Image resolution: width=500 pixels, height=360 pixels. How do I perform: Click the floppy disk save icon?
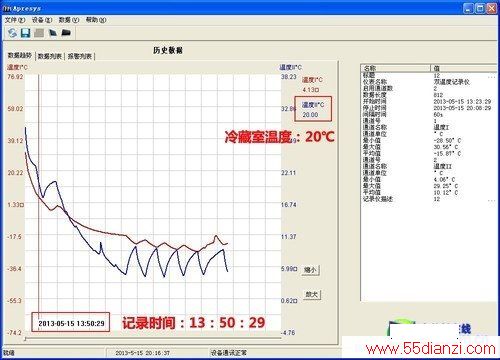(26, 33)
